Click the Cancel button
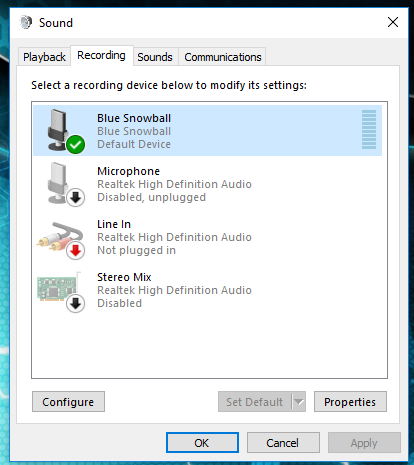 point(283,443)
